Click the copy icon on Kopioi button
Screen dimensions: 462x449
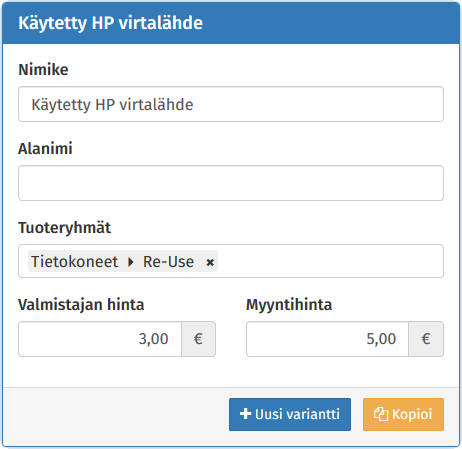tap(381, 414)
